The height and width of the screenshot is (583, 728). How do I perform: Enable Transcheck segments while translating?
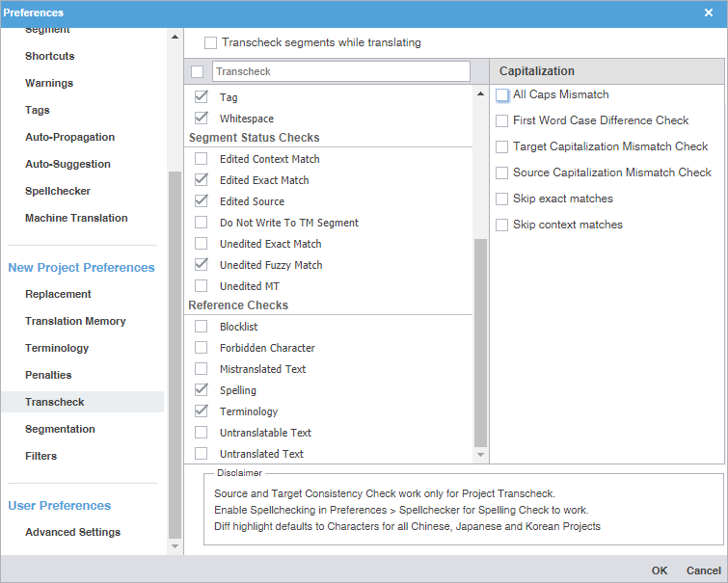[x=210, y=43]
